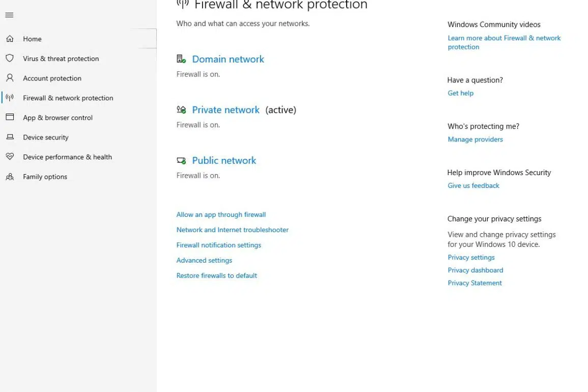Click Give us feedback link

point(473,185)
